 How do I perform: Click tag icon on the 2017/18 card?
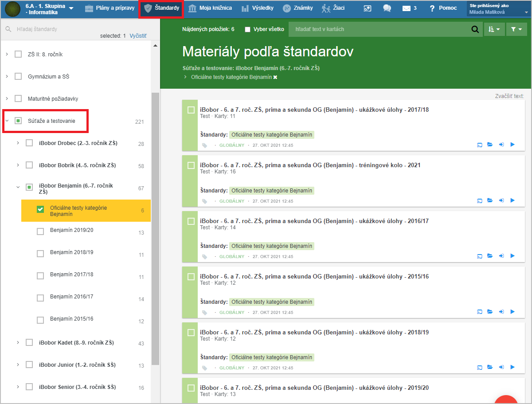tap(204, 145)
